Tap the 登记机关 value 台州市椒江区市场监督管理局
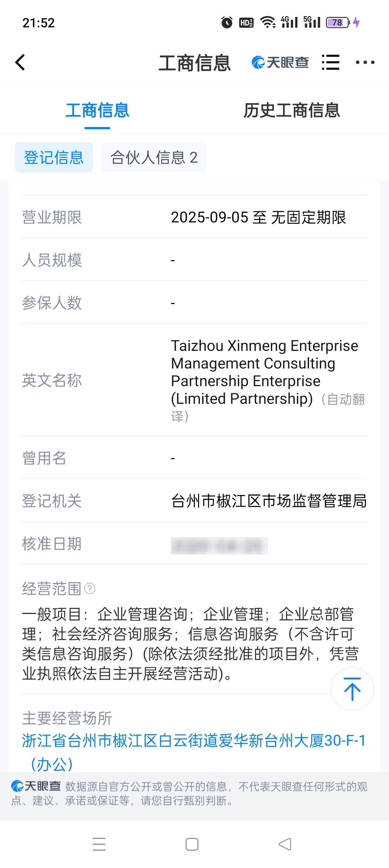 tap(269, 501)
